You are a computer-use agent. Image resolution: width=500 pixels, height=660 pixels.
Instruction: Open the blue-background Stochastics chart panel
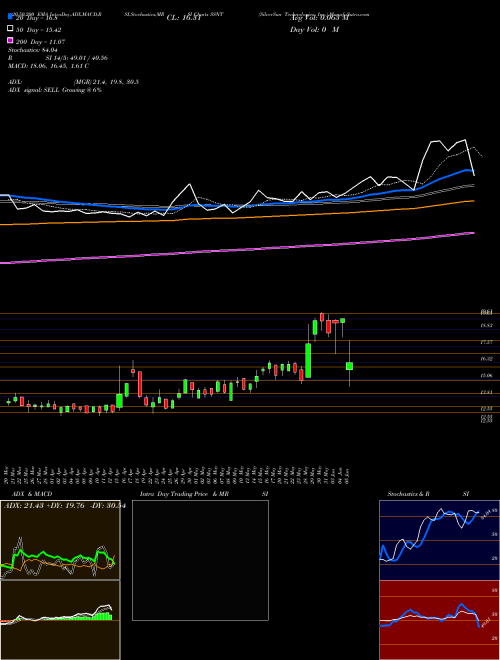tap(439, 540)
